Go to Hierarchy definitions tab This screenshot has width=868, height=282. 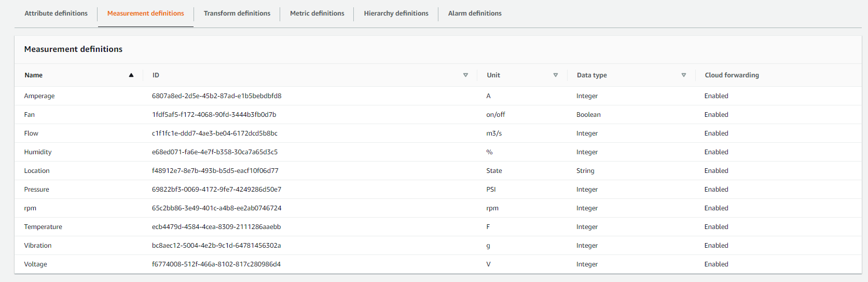pyautogui.click(x=396, y=14)
